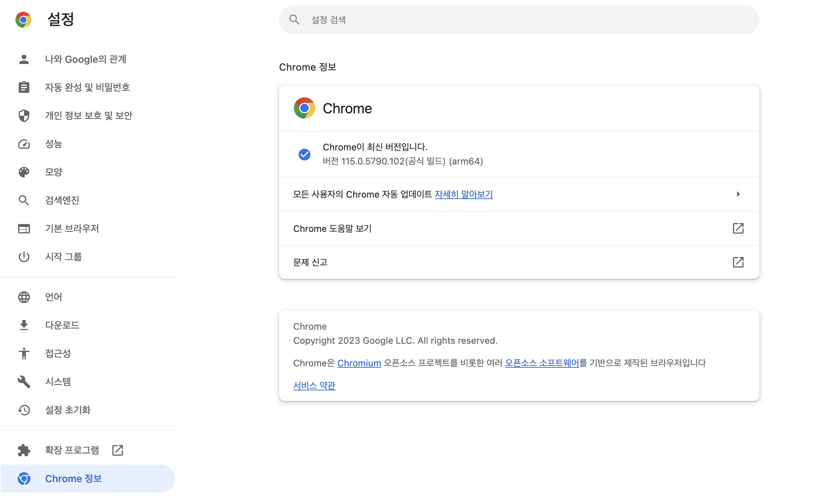Open the 오픈소스 소프트웨어 link
The height and width of the screenshot is (504, 816).
542,363
